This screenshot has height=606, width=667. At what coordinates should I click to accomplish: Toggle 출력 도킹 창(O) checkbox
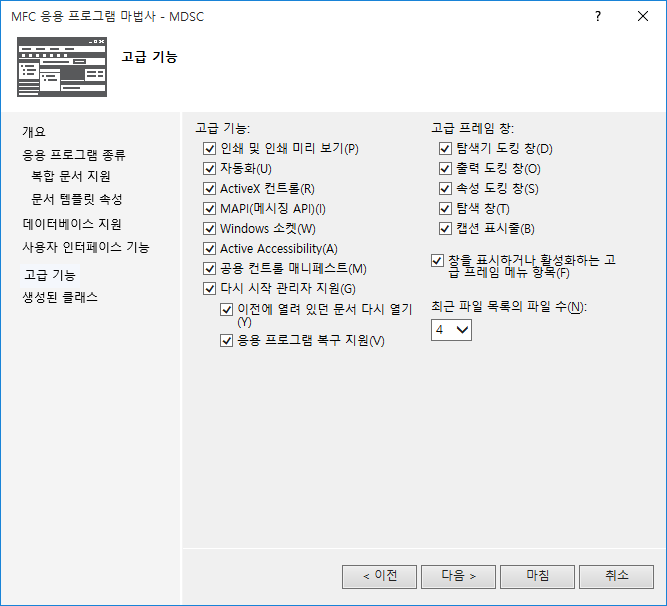445,168
